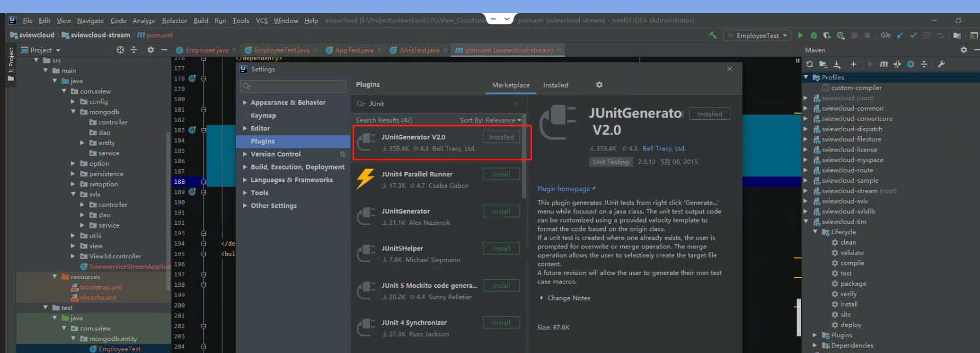This screenshot has height=353, width=980.
Task: Click Download Sources icon in Maven toolbar
Action: click(837, 64)
